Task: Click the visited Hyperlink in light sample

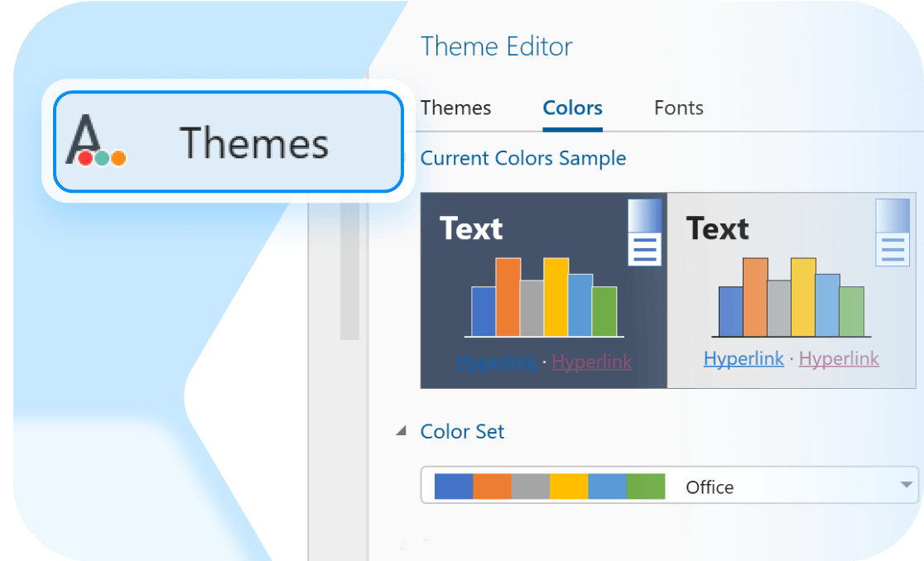Action: (839, 358)
